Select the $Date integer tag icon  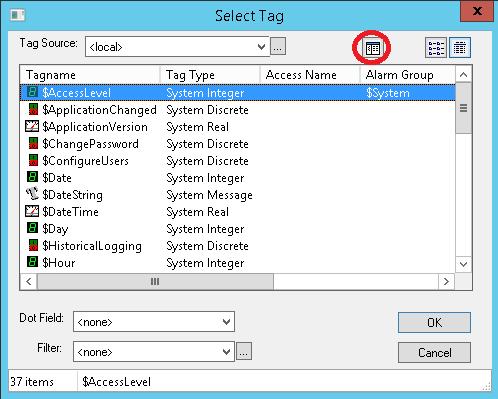click(x=32, y=177)
